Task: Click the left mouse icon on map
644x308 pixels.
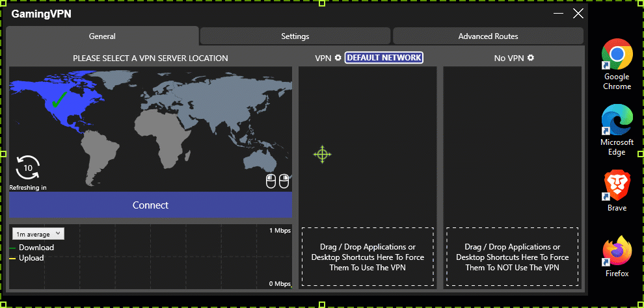Action: [x=271, y=181]
